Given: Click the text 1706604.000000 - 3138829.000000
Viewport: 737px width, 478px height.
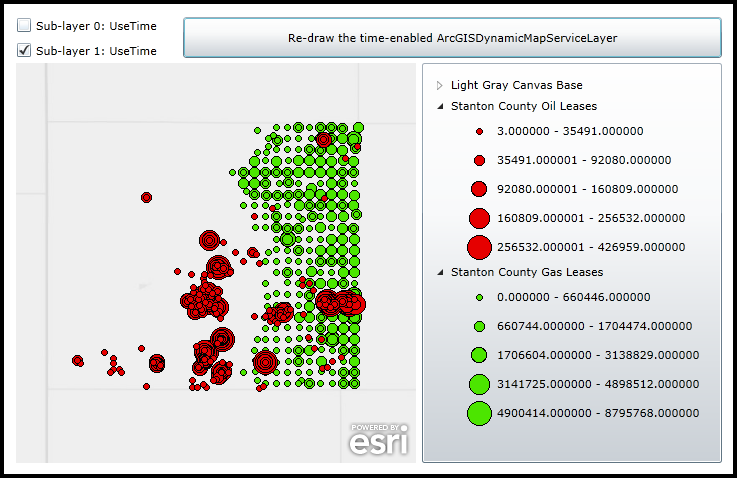Looking at the screenshot, I should tap(598, 355).
